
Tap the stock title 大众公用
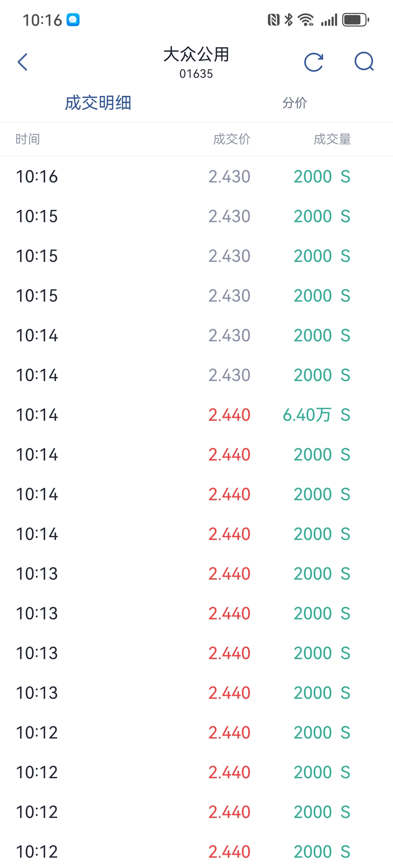coord(196,54)
